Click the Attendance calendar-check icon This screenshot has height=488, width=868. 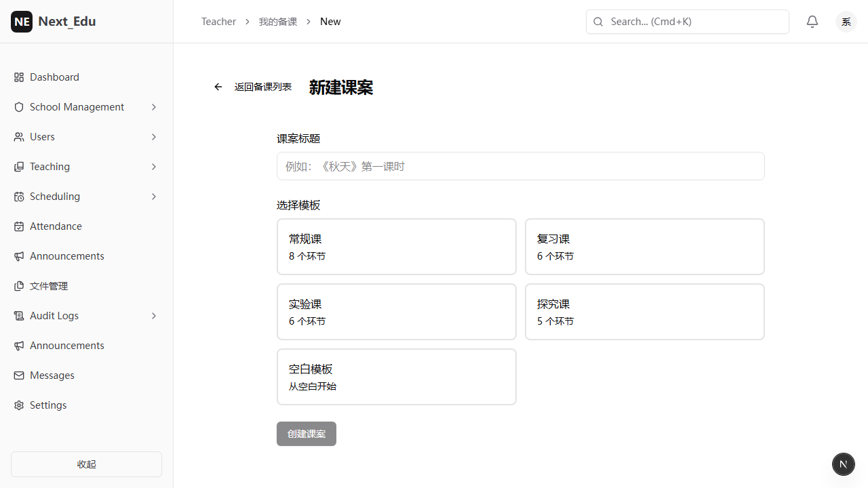[x=19, y=226]
